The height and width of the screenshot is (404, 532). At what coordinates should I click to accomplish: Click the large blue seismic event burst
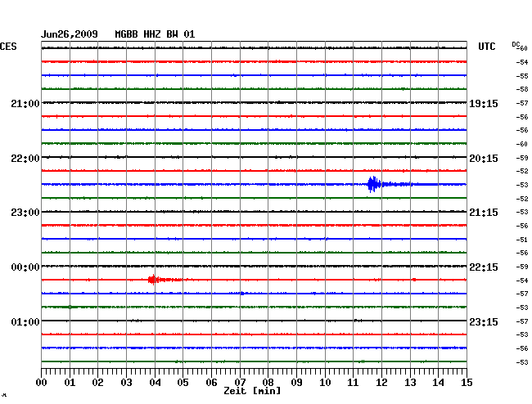(x=375, y=184)
